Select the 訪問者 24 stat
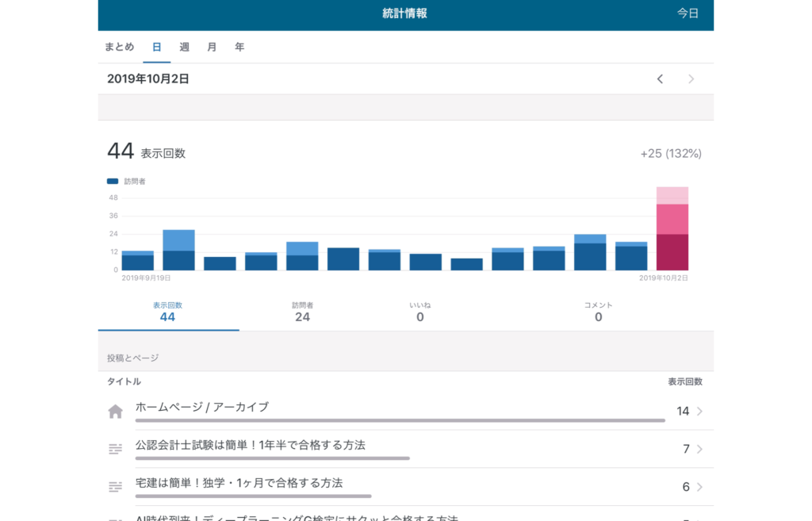Viewport: 812px width, 521px height. coord(302,312)
